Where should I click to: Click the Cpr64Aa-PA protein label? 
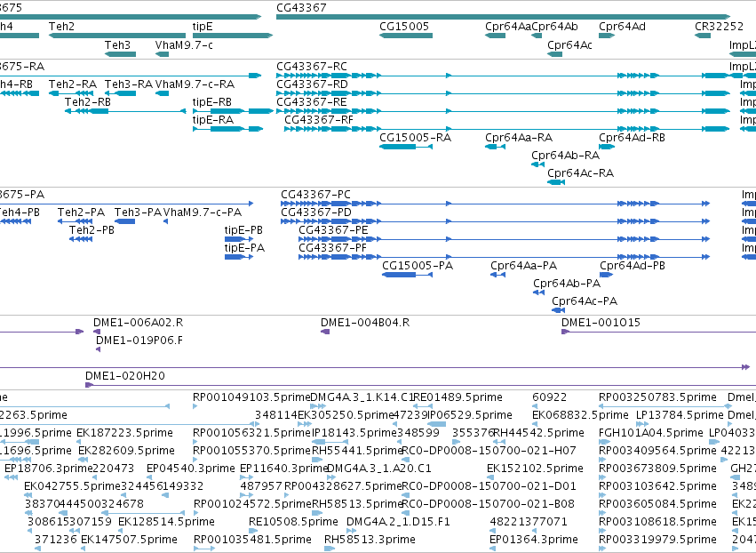(x=523, y=266)
